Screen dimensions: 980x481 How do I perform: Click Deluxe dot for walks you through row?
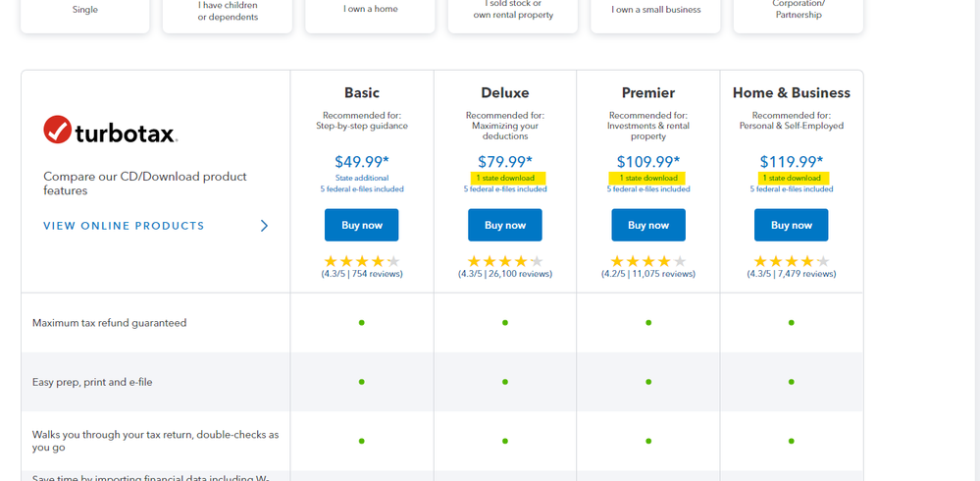tap(505, 441)
